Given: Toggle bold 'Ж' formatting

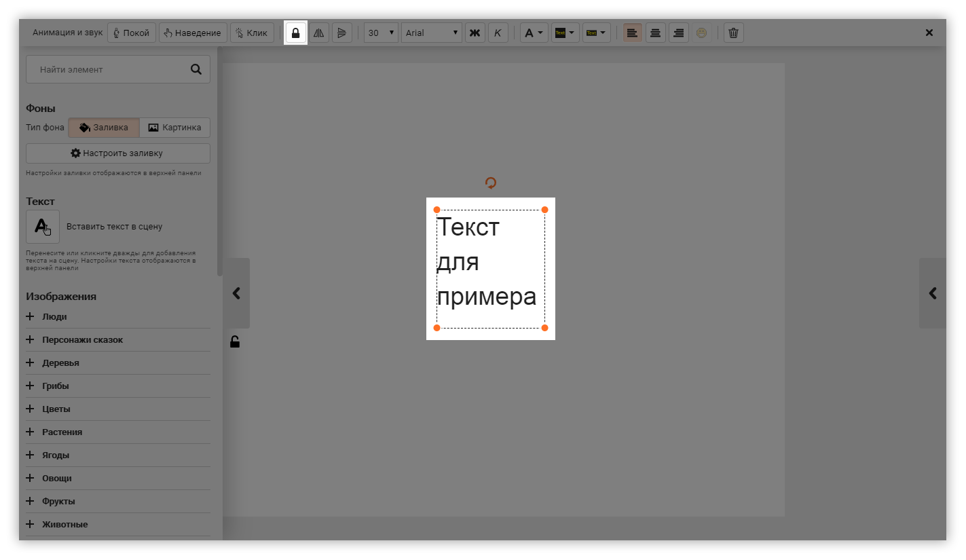Looking at the screenshot, I should [475, 33].
